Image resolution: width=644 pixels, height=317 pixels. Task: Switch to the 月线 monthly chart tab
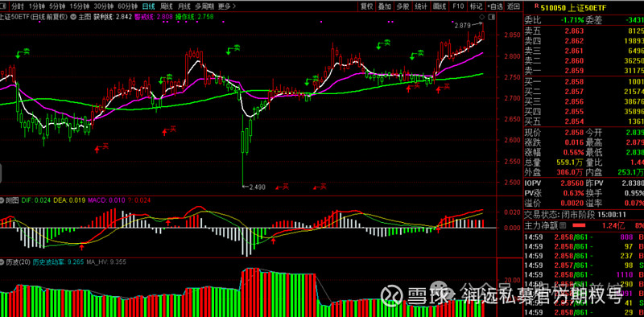pos(184,6)
